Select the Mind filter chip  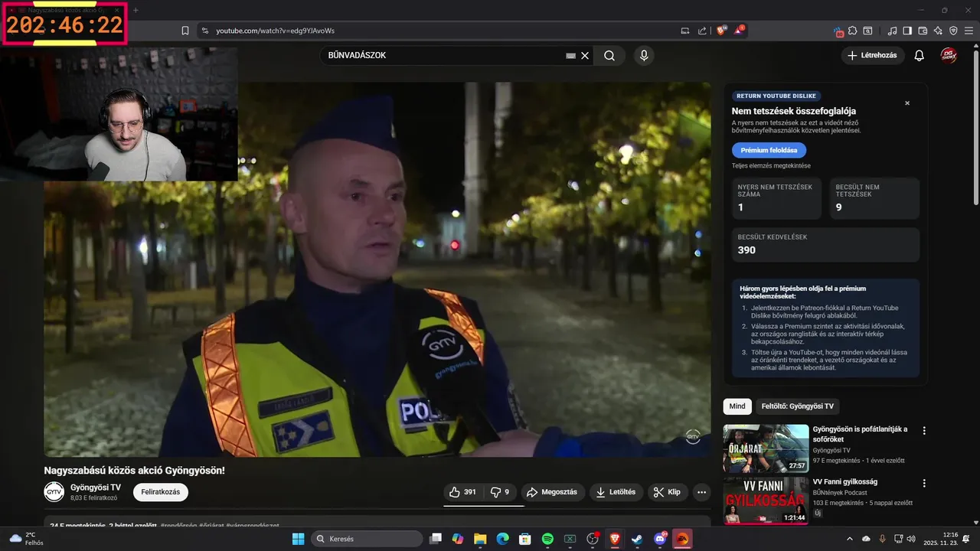coord(737,406)
